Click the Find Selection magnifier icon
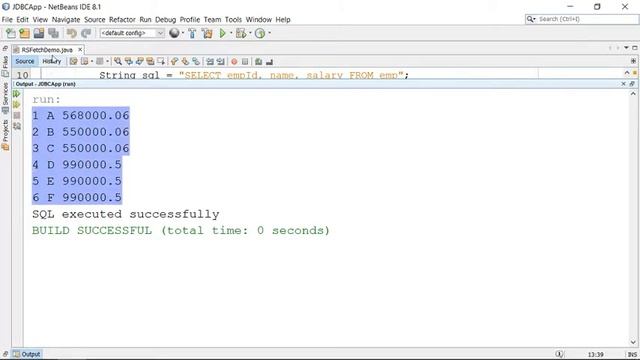640x360 pixels. (118, 62)
